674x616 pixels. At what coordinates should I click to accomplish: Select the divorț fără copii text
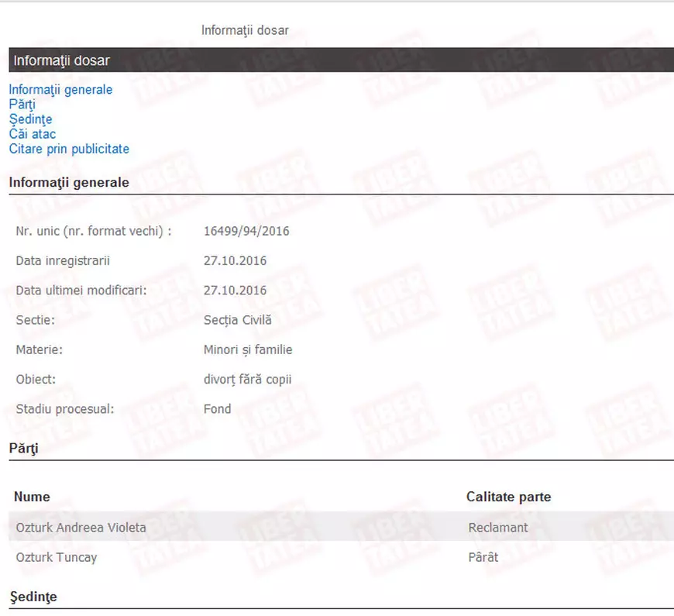[x=247, y=380]
